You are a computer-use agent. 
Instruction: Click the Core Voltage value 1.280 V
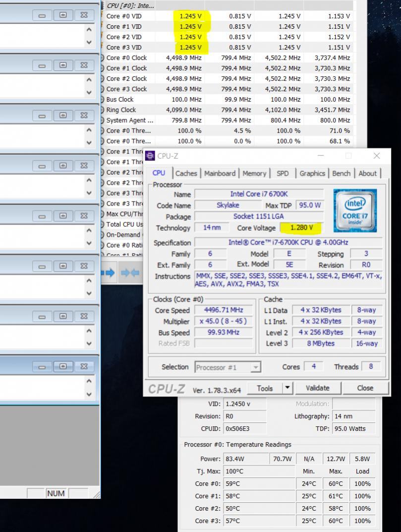point(301,228)
